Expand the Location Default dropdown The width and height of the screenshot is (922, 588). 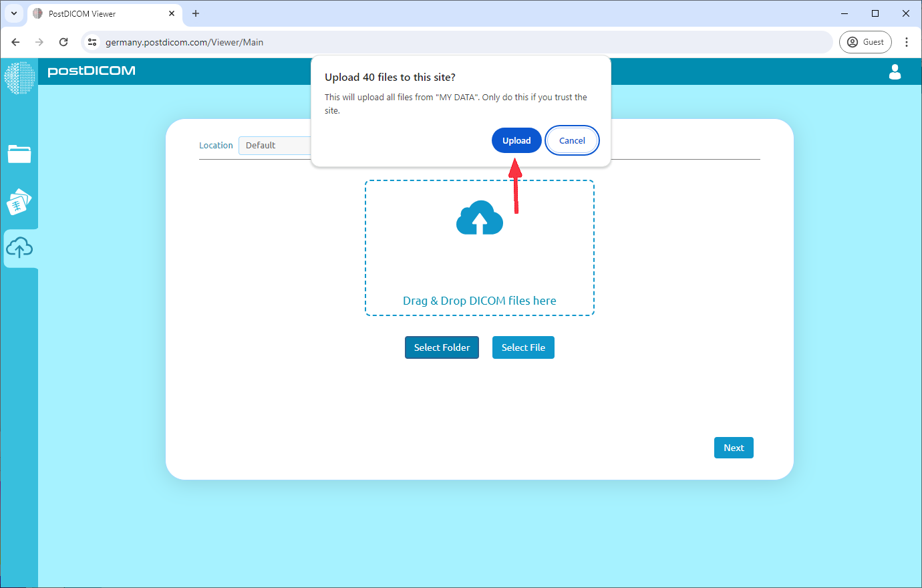click(x=275, y=145)
